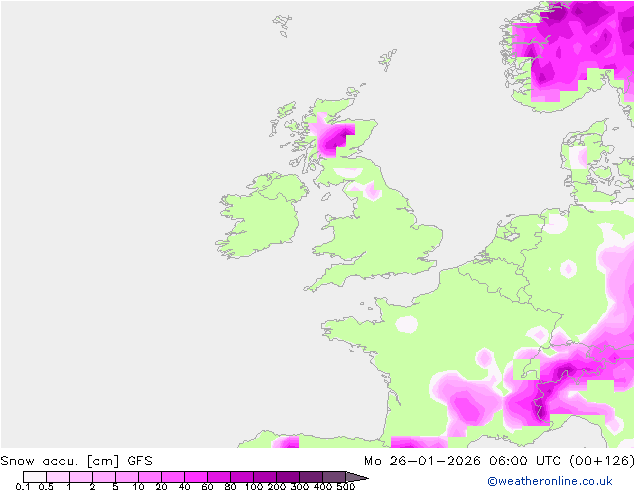Click the '0.5' legend label
Image resolution: width=634 pixels, height=490 pixels.
(46, 486)
